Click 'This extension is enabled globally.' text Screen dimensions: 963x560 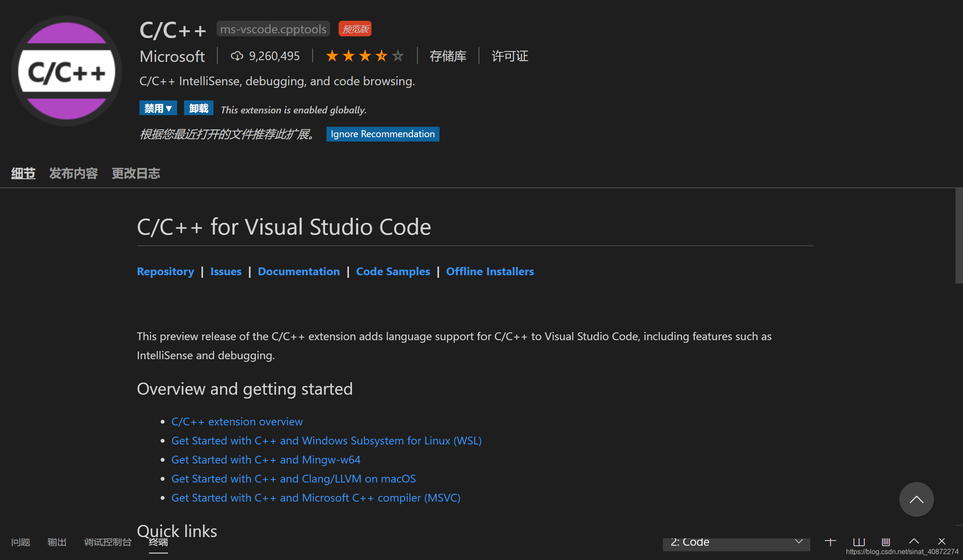point(294,110)
